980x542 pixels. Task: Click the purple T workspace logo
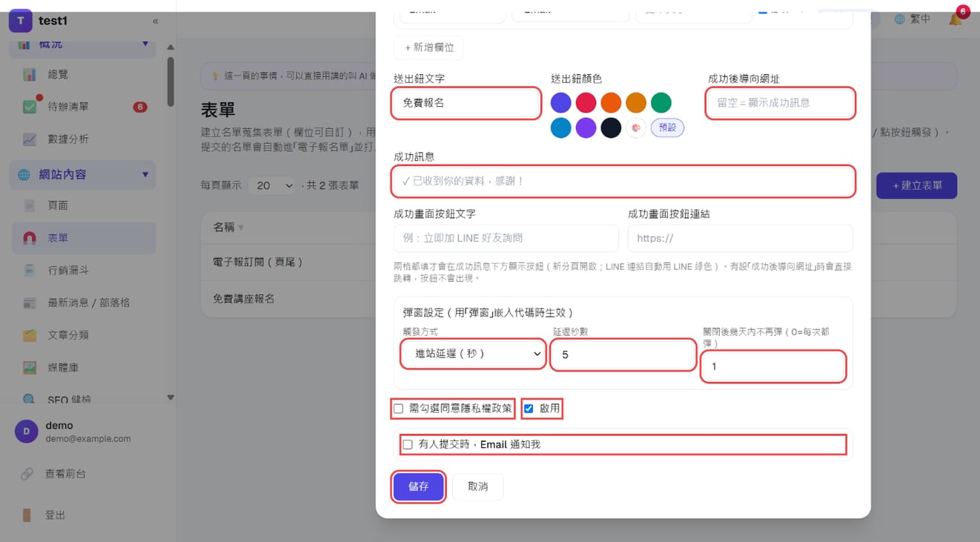[21, 21]
